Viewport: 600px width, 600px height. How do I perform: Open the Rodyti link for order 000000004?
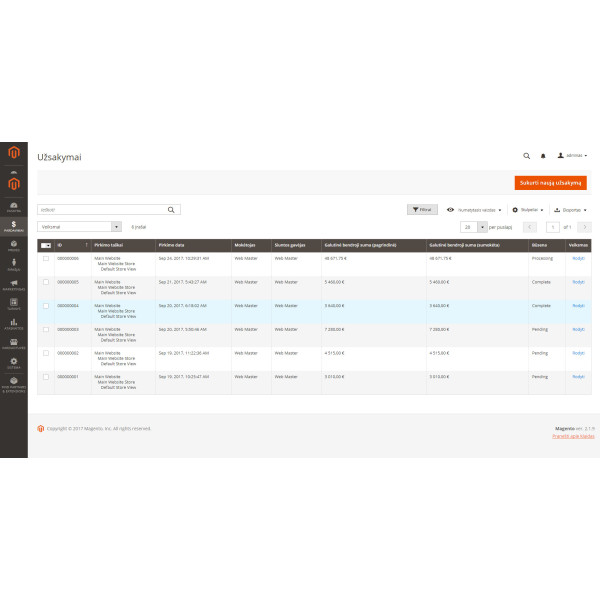(578, 306)
